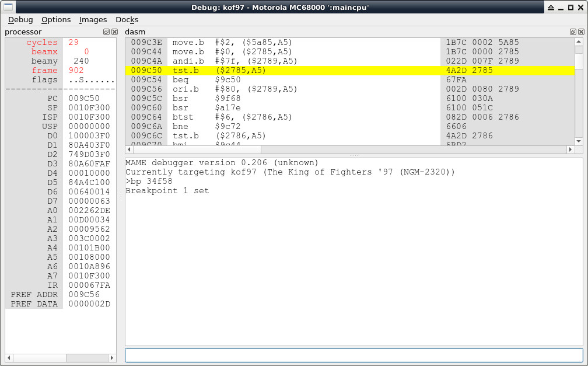
Task: Click the frame counter value 902
Action: pos(76,70)
